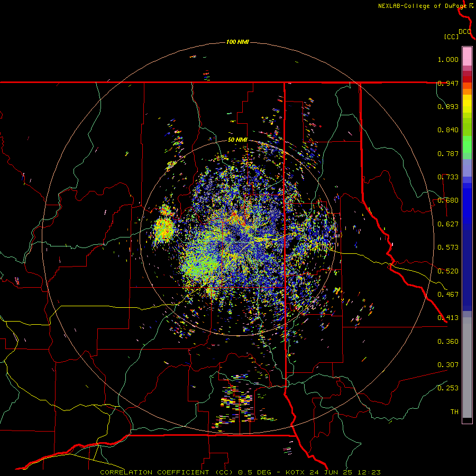
Task: Select the 100 NMI range ring label
Action: click(x=237, y=42)
